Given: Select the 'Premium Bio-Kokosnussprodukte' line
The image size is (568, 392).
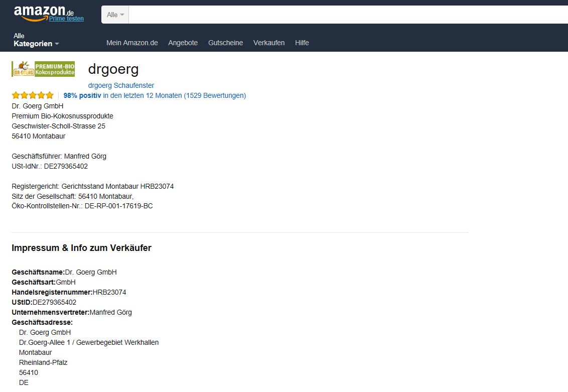Looking at the screenshot, I should point(62,116).
